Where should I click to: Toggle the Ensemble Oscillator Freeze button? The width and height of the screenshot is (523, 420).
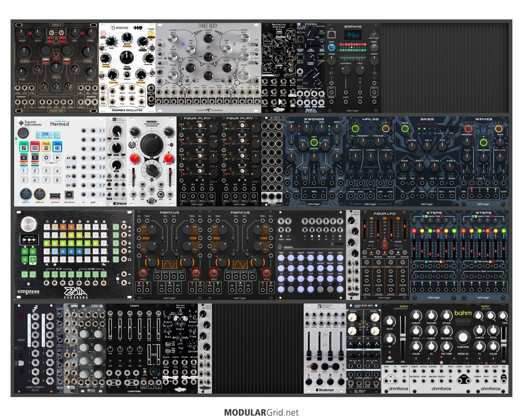[151, 33]
